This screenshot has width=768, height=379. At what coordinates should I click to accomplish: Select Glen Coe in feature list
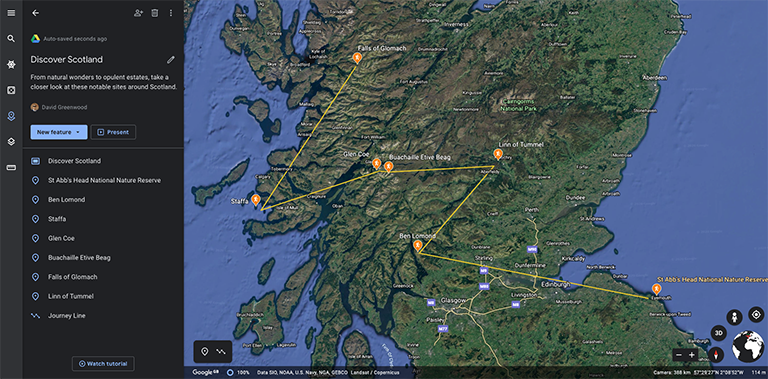point(103,238)
